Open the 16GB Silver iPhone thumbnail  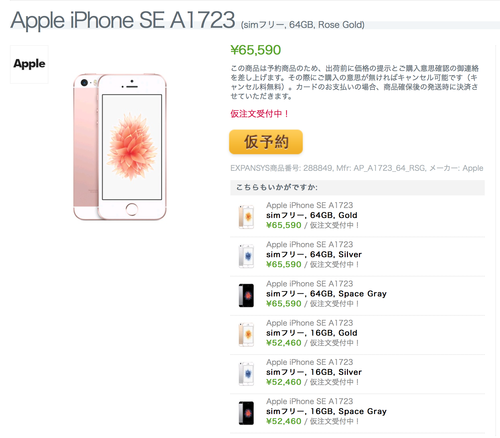point(246,374)
